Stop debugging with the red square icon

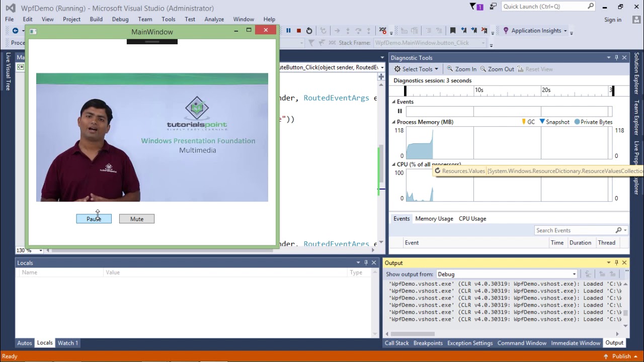tap(299, 31)
